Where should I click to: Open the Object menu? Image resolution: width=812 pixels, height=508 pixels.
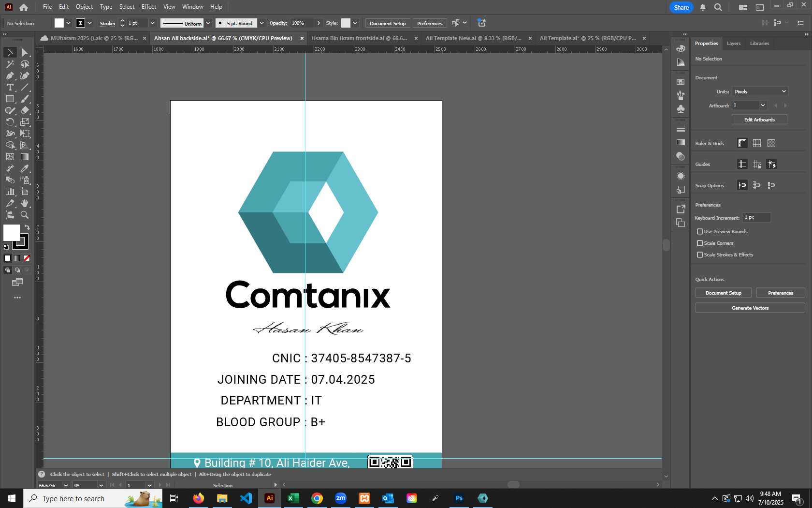pyautogui.click(x=84, y=7)
